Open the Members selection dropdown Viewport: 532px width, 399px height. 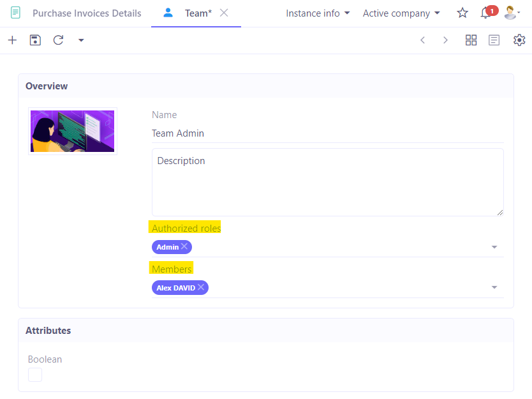(x=494, y=287)
